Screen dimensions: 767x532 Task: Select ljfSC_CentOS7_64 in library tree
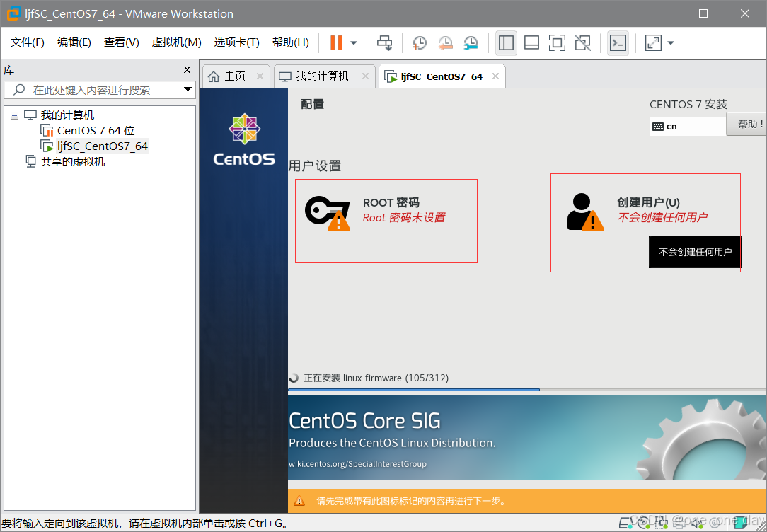point(102,146)
